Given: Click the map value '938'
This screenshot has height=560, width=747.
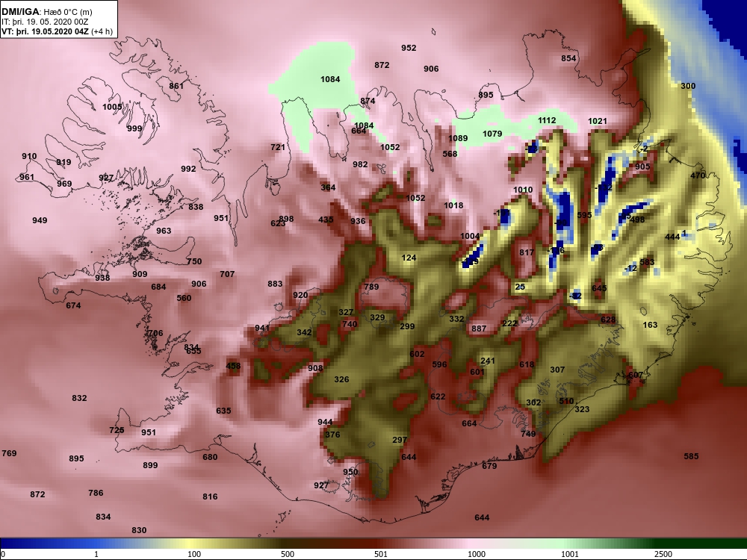Looking at the screenshot, I should click(102, 278).
